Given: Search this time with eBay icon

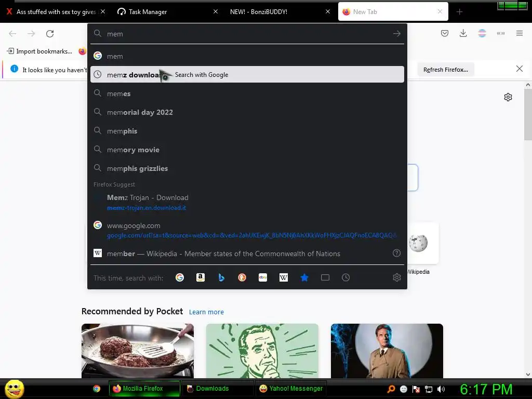Looking at the screenshot, I should click(x=263, y=277).
